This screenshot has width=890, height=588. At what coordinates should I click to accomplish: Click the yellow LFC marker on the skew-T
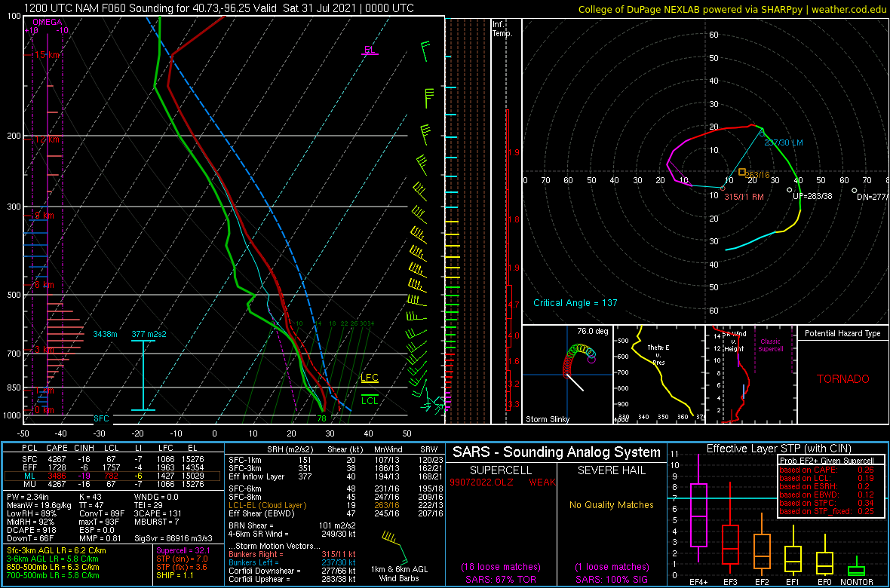370,377
